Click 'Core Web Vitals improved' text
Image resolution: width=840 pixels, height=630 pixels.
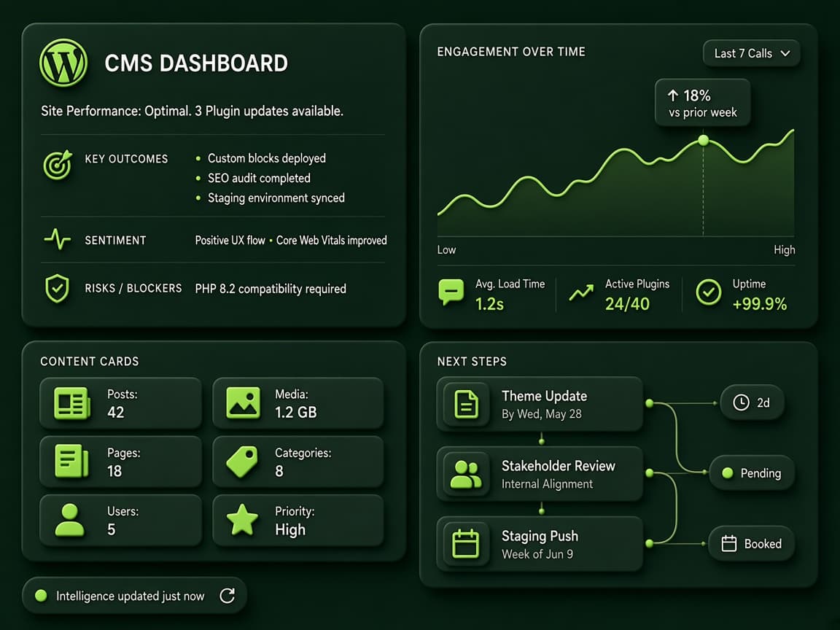332,241
